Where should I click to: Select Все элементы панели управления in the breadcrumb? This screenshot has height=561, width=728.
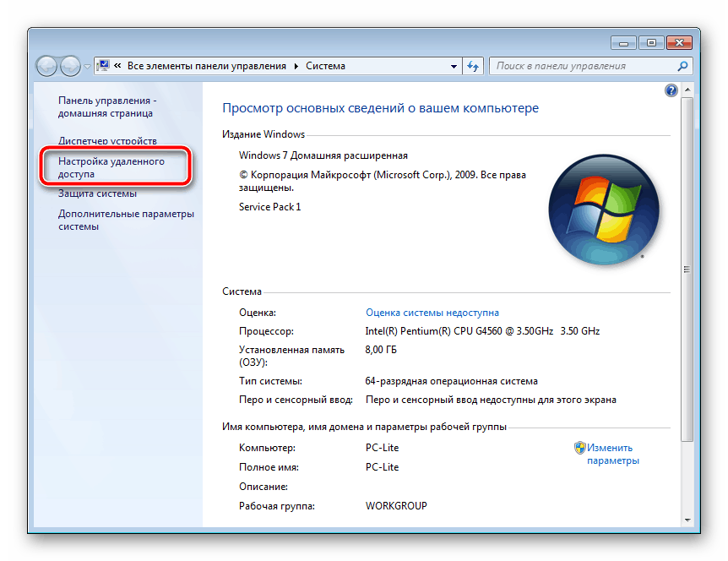click(x=209, y=65)
